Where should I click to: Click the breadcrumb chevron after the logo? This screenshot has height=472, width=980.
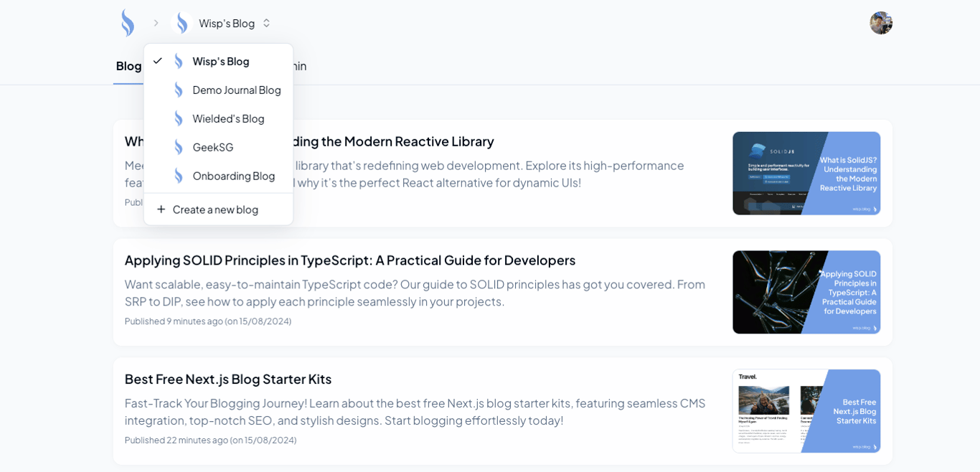coord(156,23)
